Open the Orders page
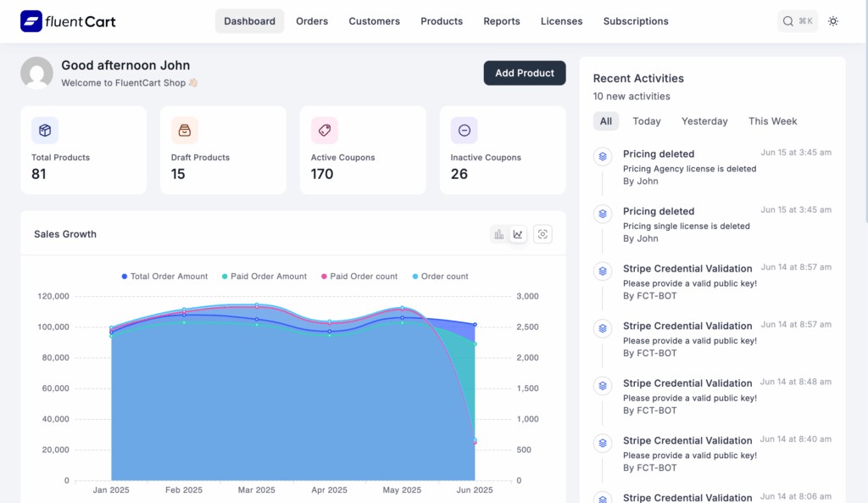The width and height of the screenshot is (868, 503). point(312,20)
